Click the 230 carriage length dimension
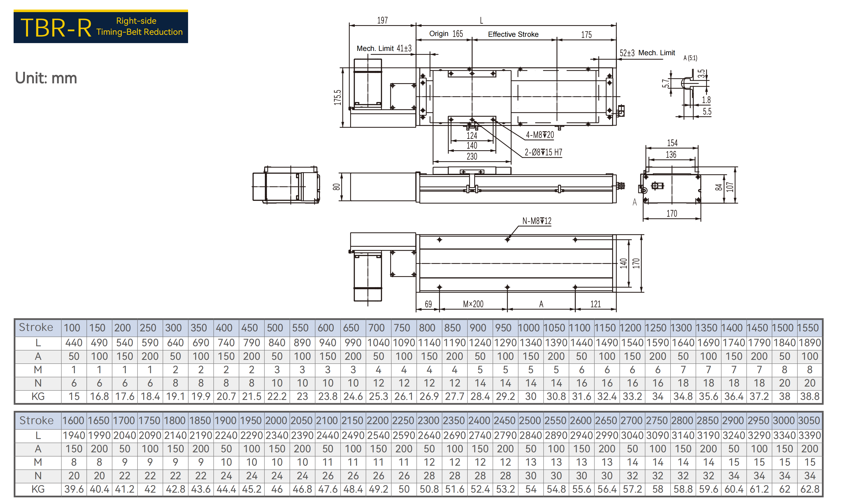Image resolution: width=841 pixels, height=504 pixels. (x=472, y=156)
